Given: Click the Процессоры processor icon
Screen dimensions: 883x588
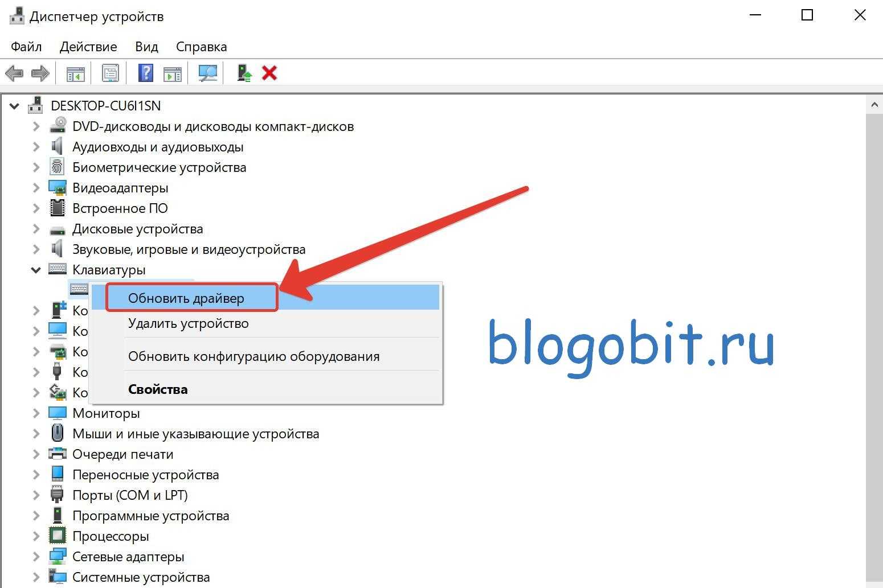Looking at the screenshot, I should (57, 536).
